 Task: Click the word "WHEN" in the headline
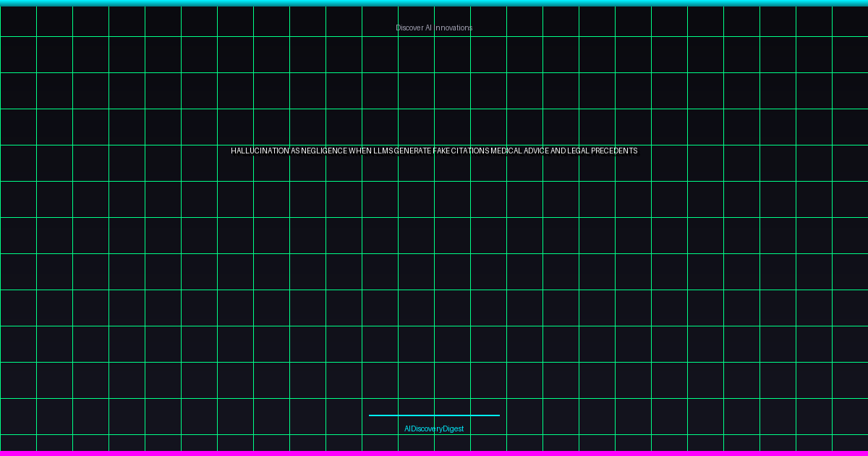tap(359, 151)
